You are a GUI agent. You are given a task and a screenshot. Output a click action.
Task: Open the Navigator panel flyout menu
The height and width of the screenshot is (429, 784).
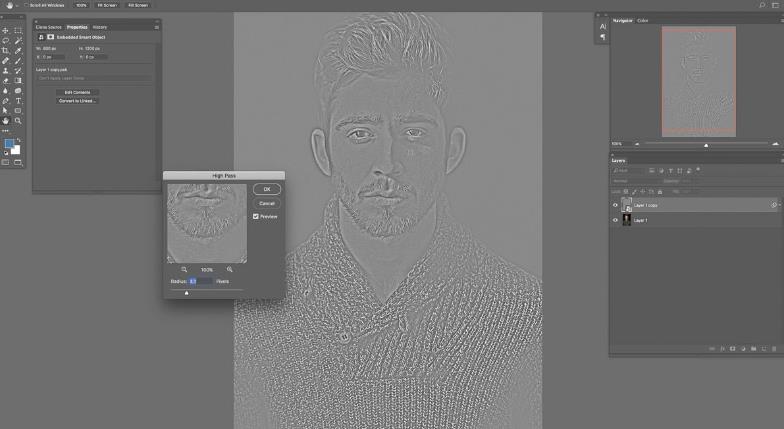782,20
